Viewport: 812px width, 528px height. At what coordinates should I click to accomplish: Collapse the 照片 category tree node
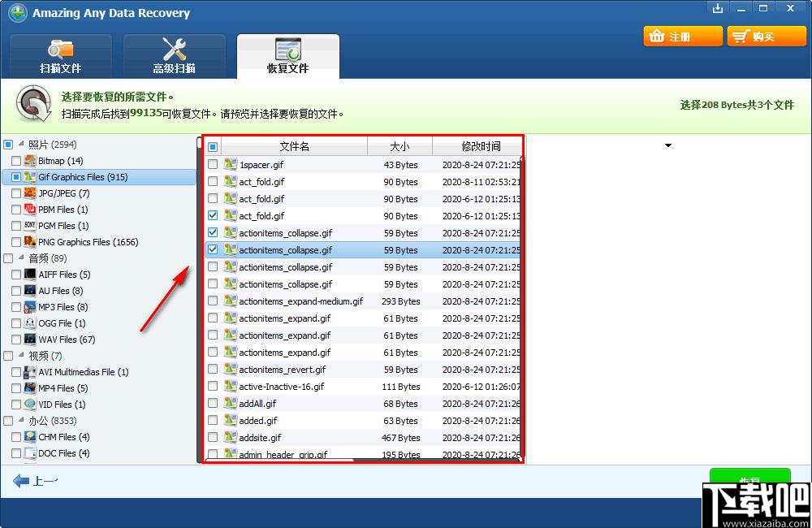pos(21,145)
